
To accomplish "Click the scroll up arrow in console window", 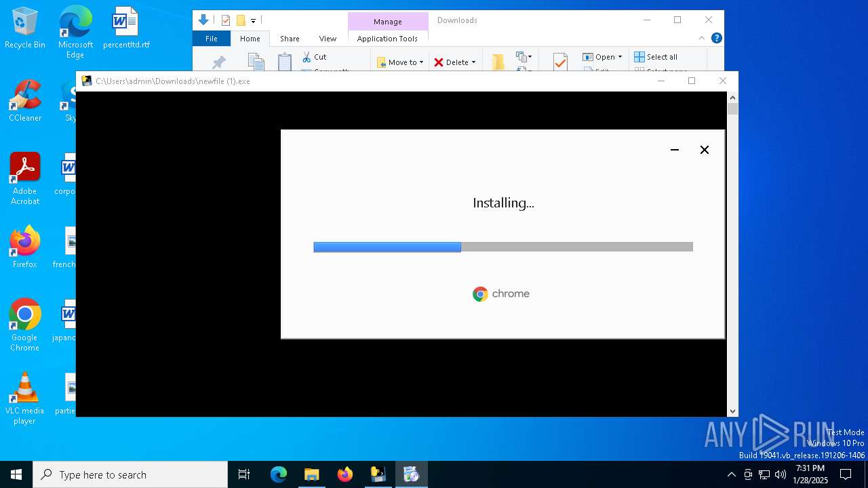I will (732, 97).
